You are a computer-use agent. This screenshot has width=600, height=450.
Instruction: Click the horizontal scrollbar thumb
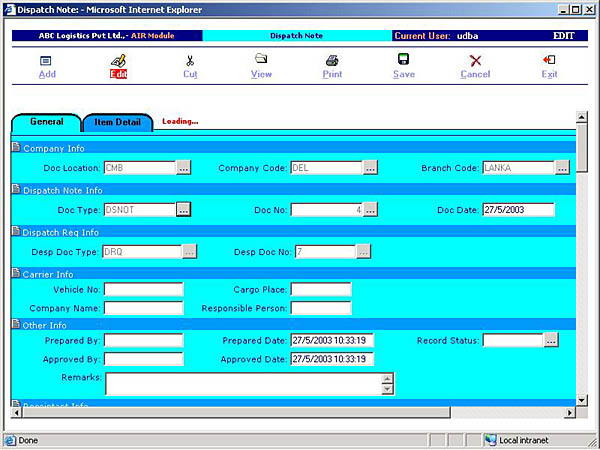(x=236, y=412)
